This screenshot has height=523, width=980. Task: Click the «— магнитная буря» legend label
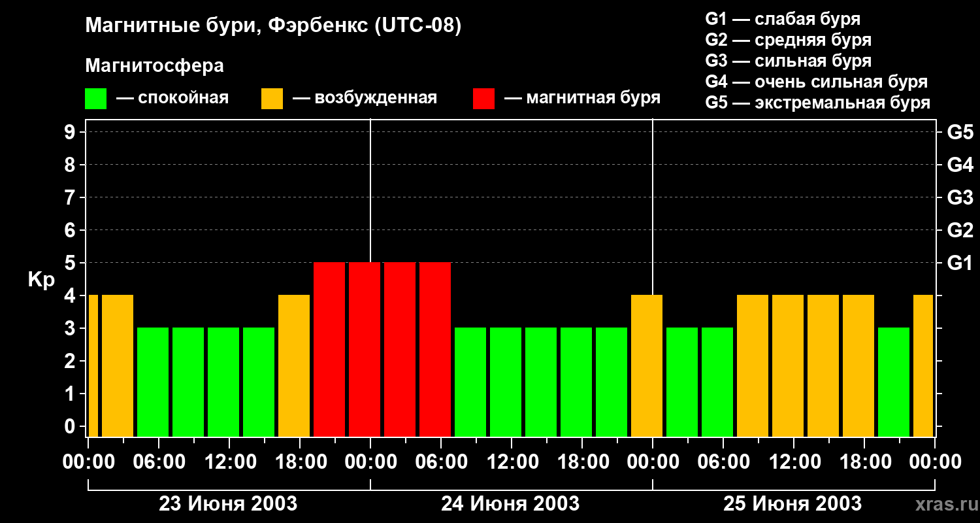[582, 98]
